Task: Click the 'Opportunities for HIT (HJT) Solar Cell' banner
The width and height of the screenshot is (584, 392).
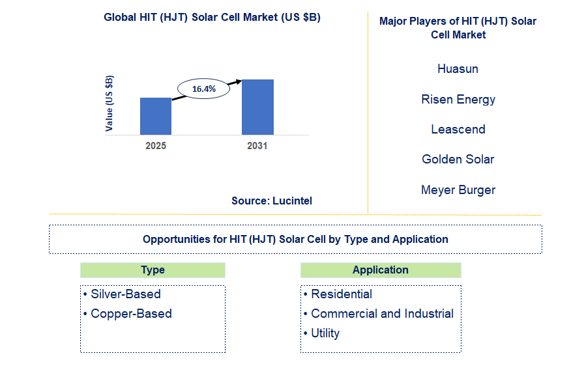Action: (295, 239)
